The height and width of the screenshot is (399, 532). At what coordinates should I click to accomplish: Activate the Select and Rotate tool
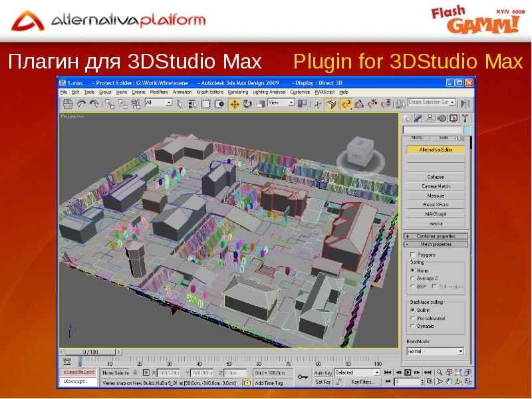247,104
